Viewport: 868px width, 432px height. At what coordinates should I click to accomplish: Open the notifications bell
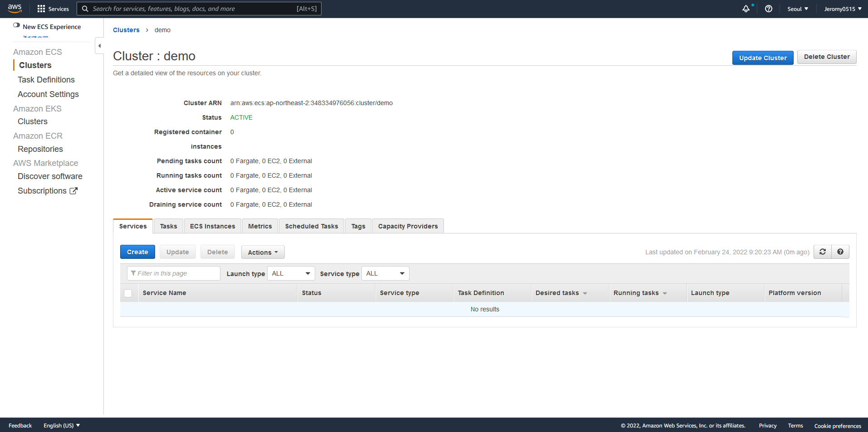click(x=746, y=9)
